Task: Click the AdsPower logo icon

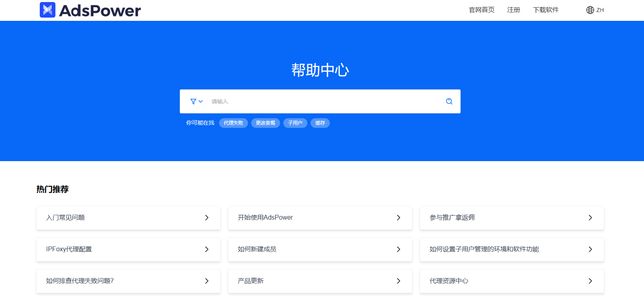Action: click(x=47, y=10)
